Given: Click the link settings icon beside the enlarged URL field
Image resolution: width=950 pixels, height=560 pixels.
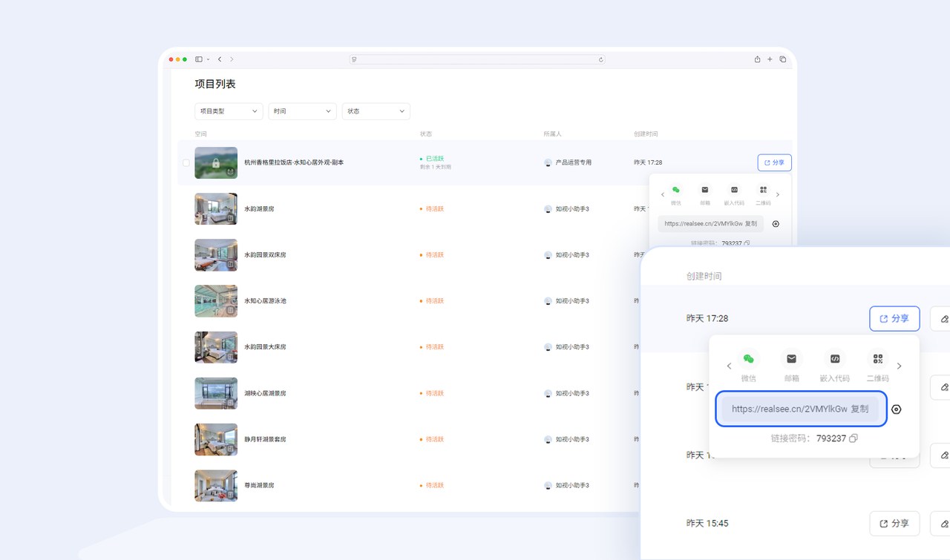Looking at the screenshot, I should pyautogui.click(x=897, y=409).
